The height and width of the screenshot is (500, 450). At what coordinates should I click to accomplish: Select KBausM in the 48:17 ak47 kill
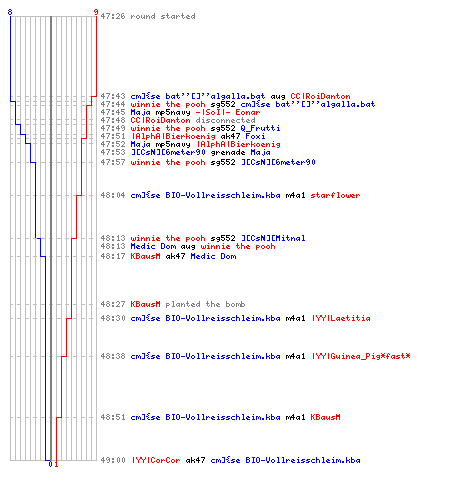click(145, 256)
